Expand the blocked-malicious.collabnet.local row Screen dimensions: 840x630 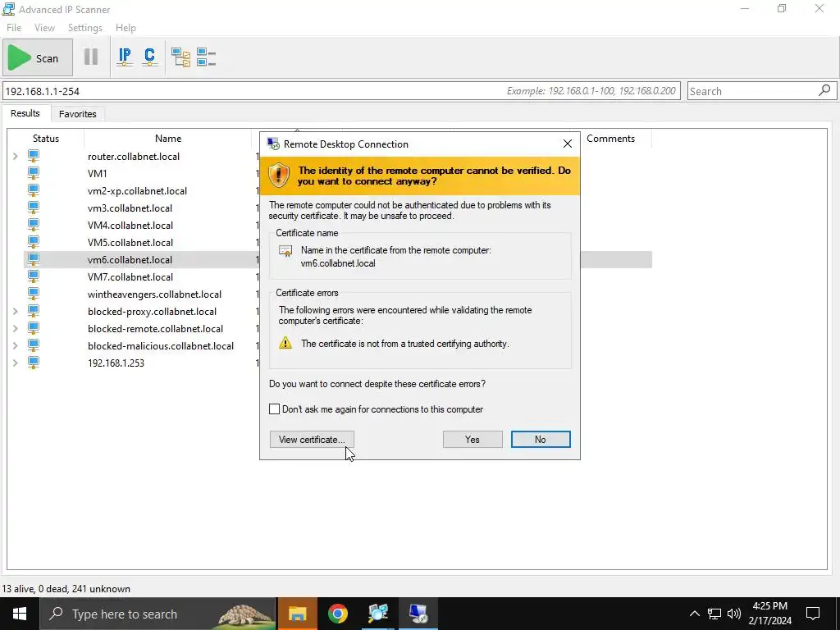[15, 345]
